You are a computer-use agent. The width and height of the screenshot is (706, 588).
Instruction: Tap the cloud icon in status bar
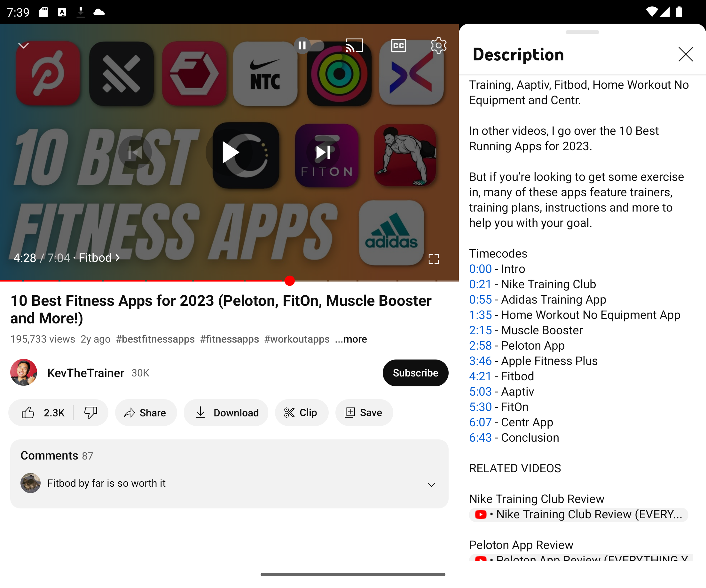coord(99,12)
